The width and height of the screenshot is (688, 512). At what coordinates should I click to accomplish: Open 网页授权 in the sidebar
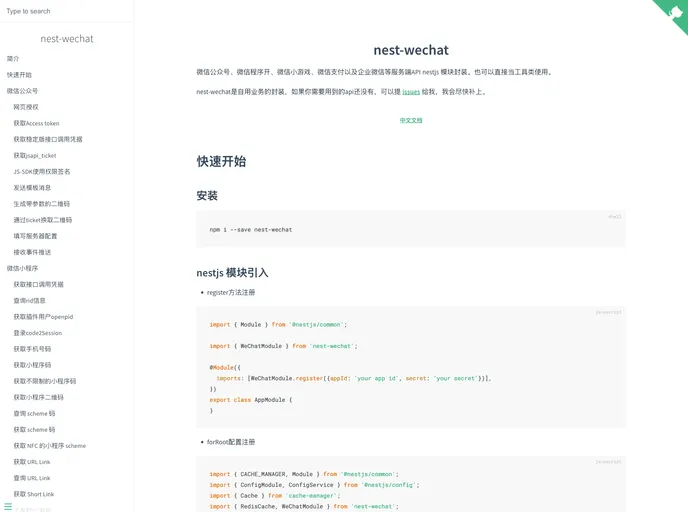tap(26, 107)
